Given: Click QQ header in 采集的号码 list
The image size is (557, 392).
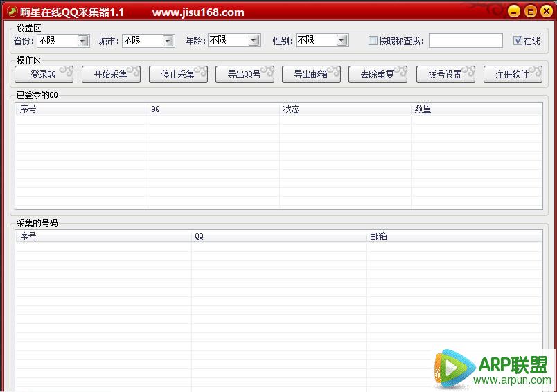Looking at the screenshot, I should (x=279, y=236).
